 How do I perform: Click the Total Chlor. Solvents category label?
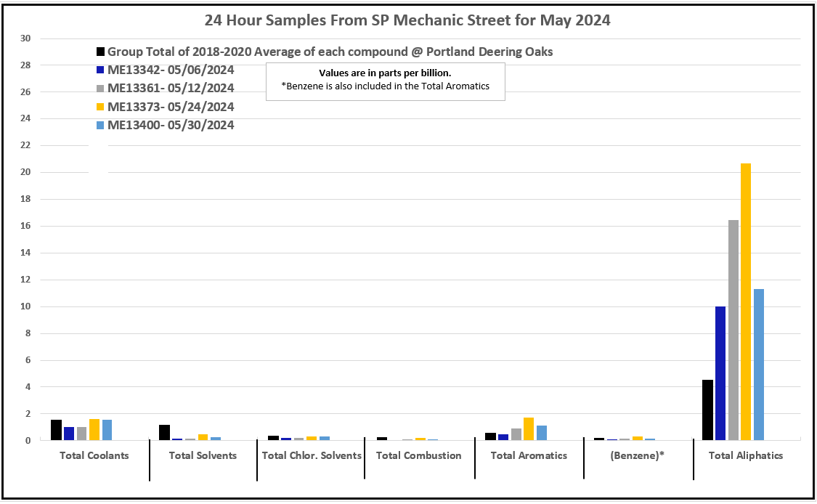tap(312, 455)
